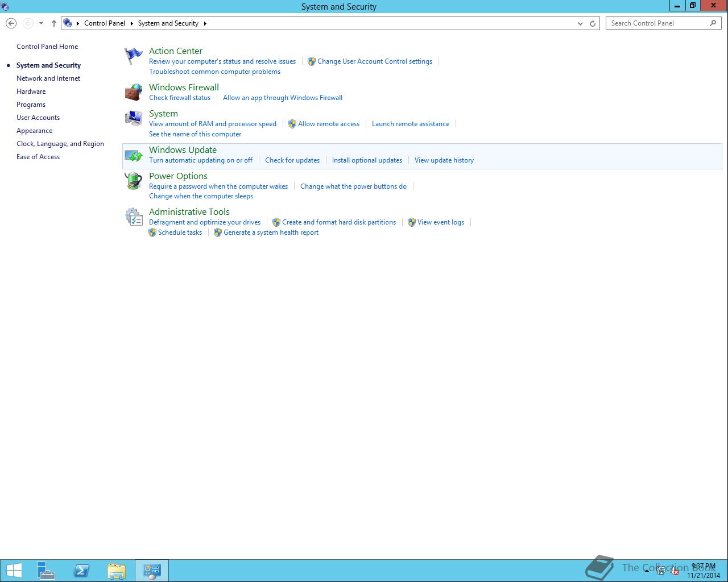Open the Administrative Tools heading link
728x582 pixels.
(x=189, y=212)
